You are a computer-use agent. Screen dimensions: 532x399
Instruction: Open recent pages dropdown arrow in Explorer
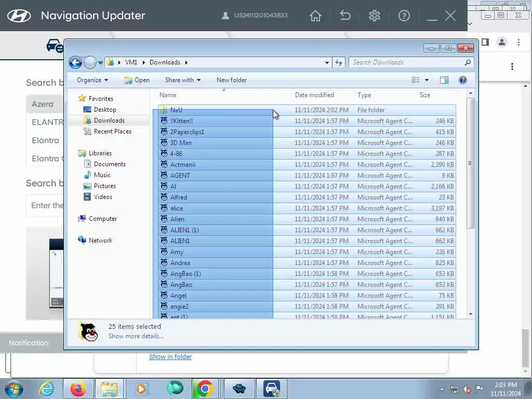point(100,63)
